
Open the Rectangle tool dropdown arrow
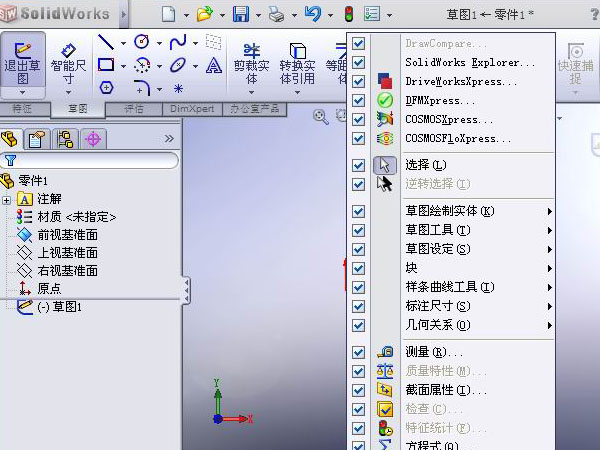(x=123, y=67)
